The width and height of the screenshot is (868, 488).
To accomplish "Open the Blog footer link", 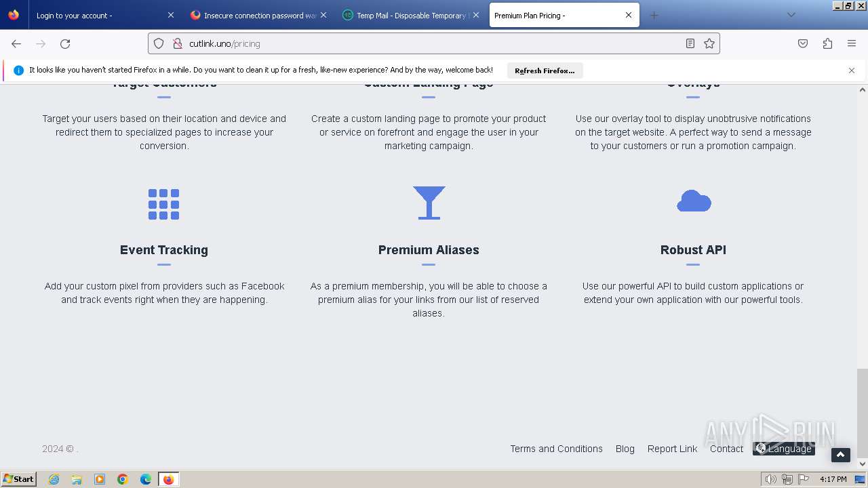I will (625, 449).
